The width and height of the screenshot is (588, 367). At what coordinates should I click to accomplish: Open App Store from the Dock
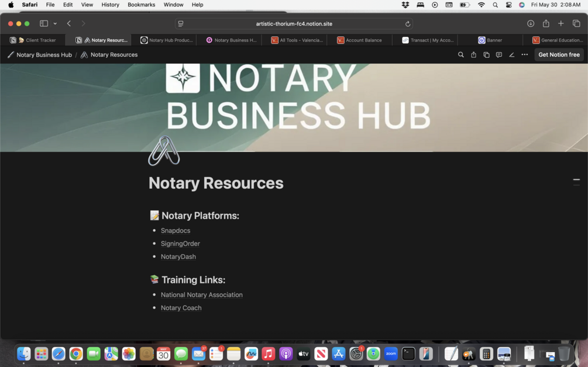[338, 354]
